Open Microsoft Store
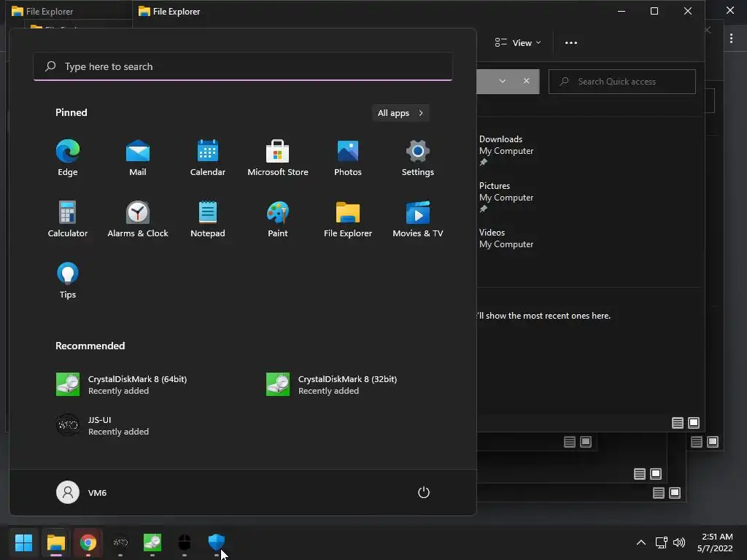 [278, 158]
